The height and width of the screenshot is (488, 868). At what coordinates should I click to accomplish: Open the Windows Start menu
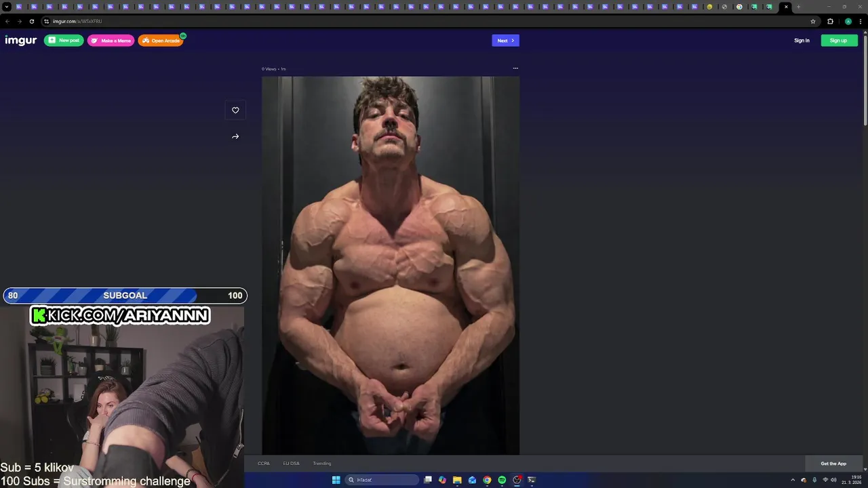click(336, 480)
